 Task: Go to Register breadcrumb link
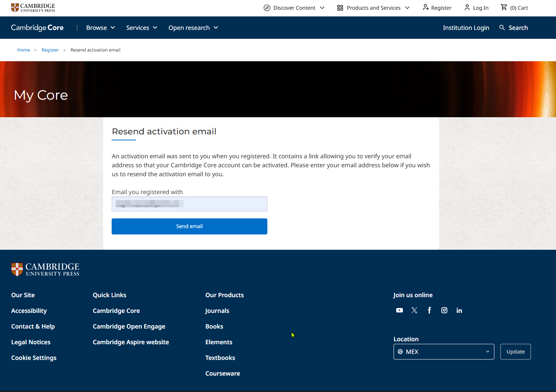50,50
